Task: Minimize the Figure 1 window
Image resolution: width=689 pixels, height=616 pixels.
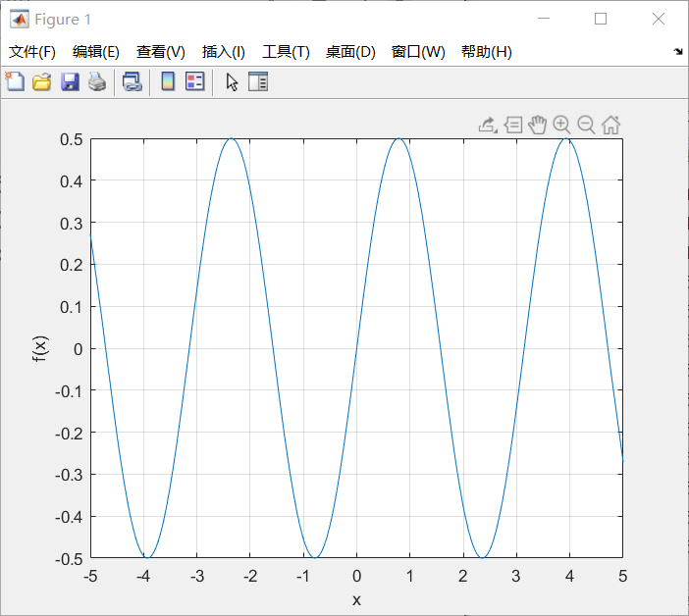Action: [x=544, y=19]
